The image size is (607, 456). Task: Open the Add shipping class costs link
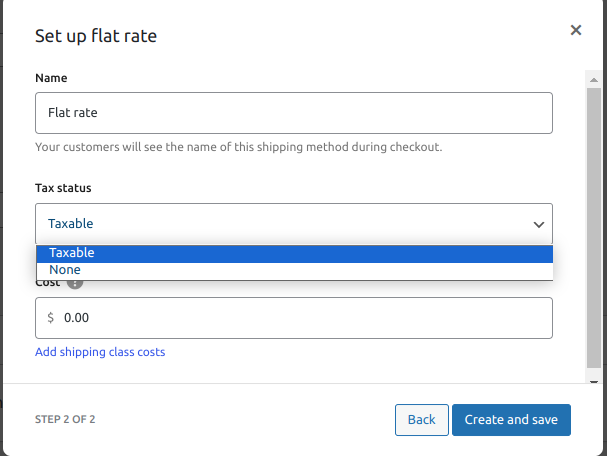[x=100, y=352]
